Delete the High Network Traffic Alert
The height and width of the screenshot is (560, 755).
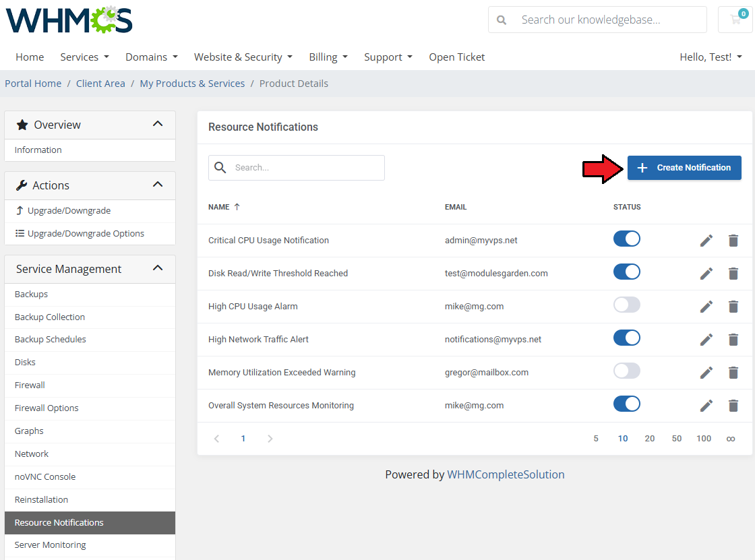coord(733,340)
